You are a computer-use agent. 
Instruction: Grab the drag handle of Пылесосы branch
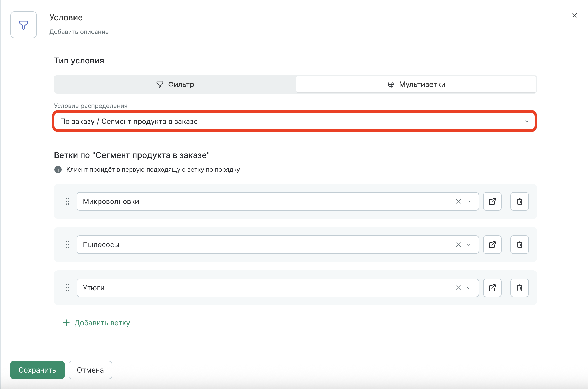pos(67,245)
